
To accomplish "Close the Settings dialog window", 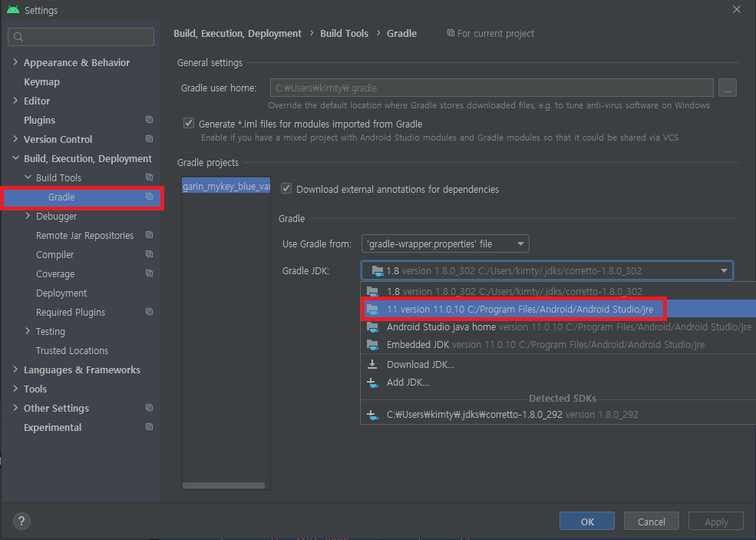I will click(737, 9).
